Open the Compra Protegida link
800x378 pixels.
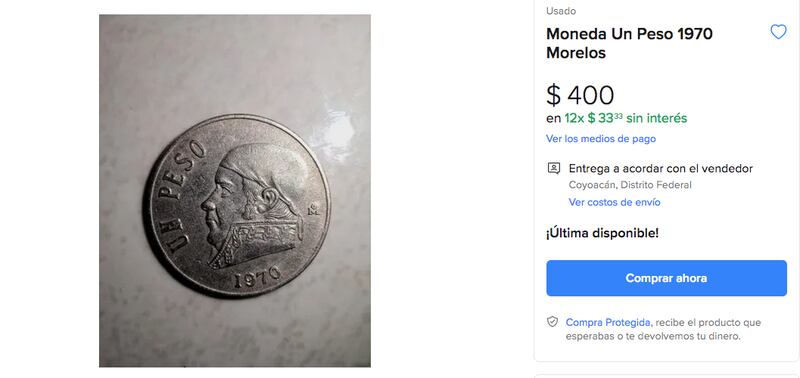click(608, 322)
